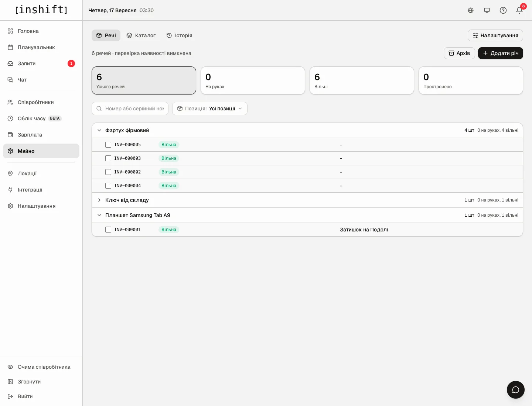Check the box for INV-000005
The height and width of the screenshot is (406, 532).
point(108,145)
